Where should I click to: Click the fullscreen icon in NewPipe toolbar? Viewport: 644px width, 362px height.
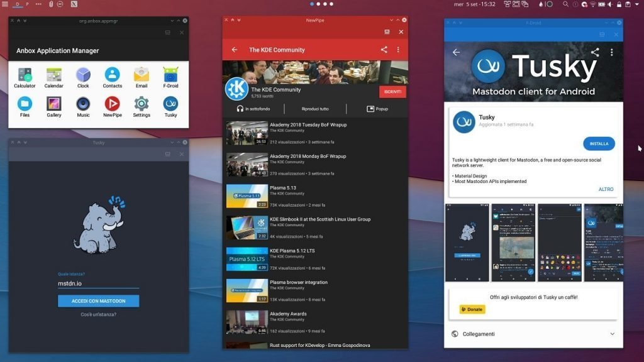tap(387, 31)
